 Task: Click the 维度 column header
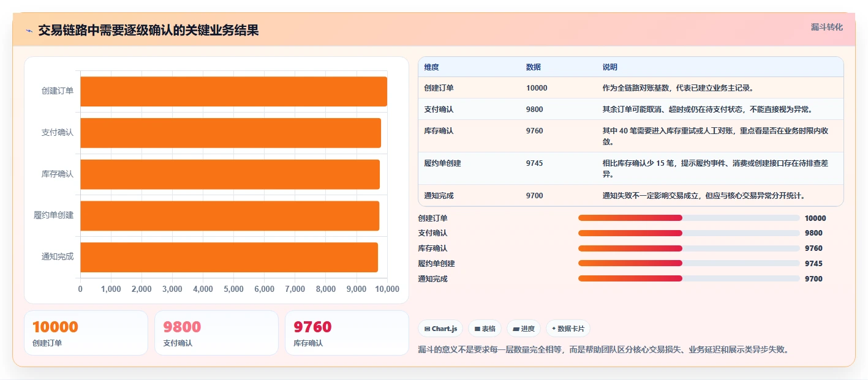click(431, 67)
